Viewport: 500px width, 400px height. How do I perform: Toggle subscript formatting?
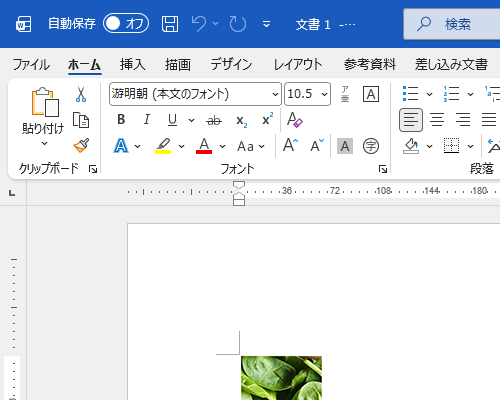tap(241, 121)
